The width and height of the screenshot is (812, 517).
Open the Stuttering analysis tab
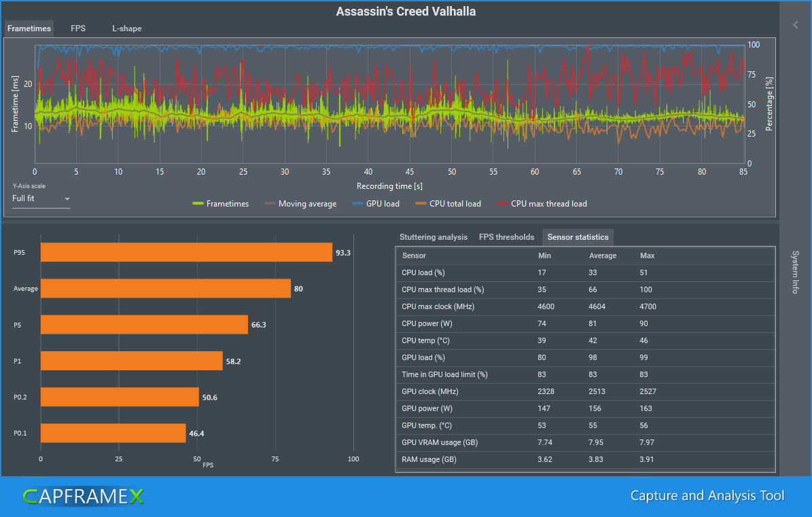[434, 237]
